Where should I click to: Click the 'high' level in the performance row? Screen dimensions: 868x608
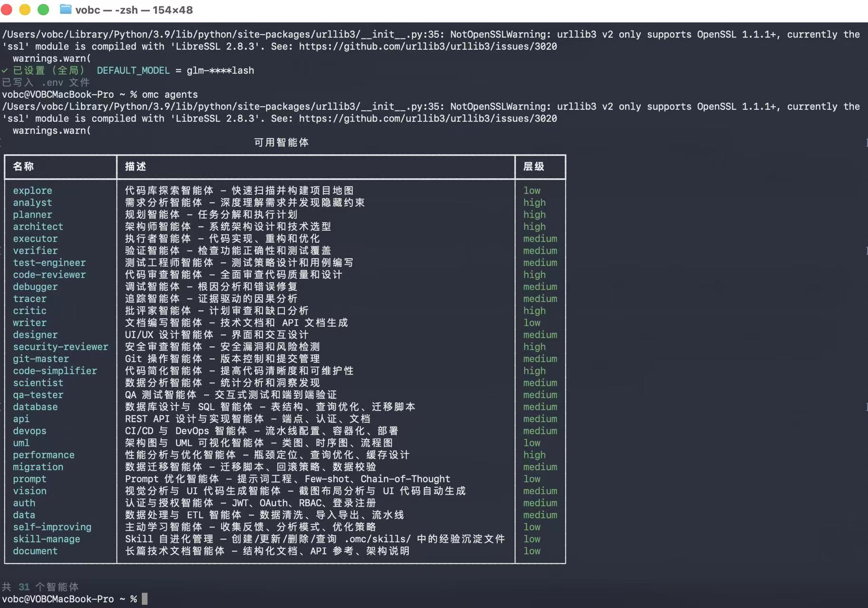pyautogui.click(x=534, y=455)
